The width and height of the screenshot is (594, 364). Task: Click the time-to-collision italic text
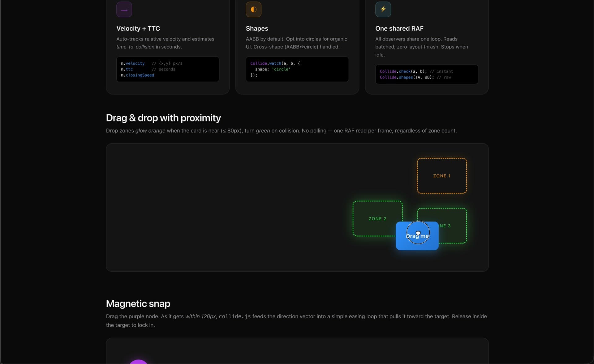coord(135,47)
